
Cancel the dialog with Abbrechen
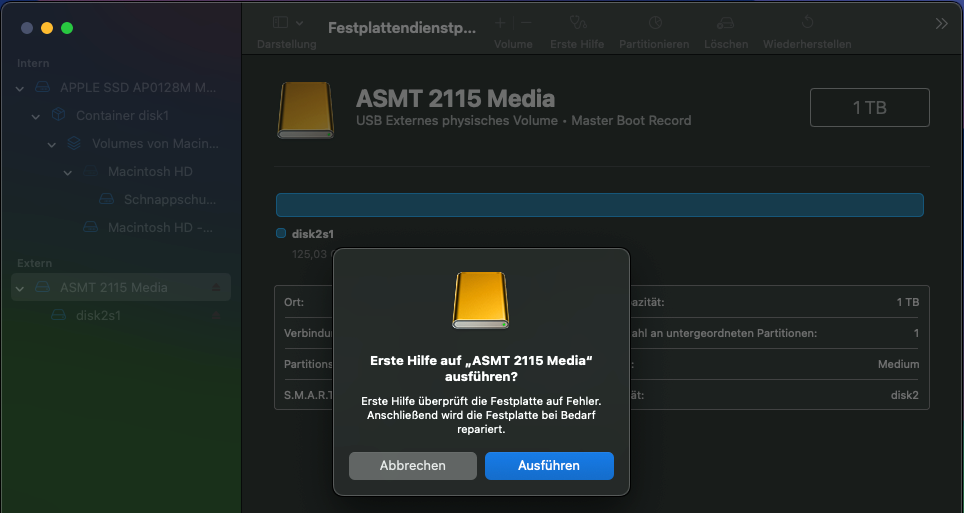coord(412,466)
